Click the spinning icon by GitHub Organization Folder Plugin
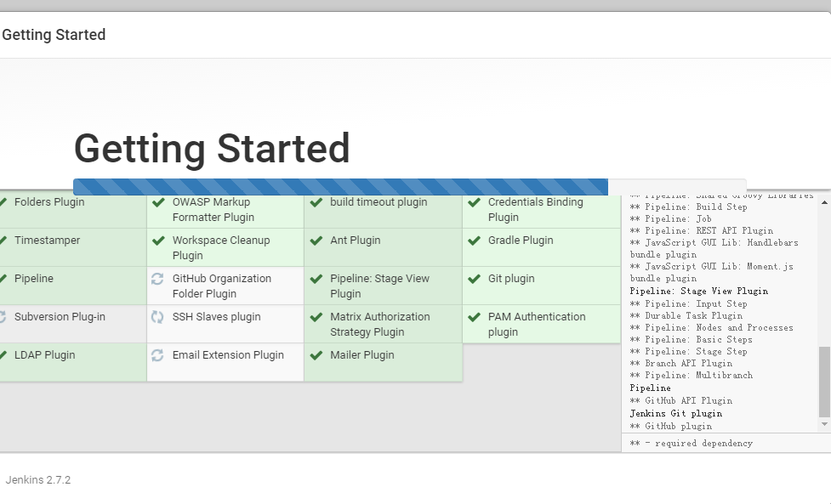Screen dimensions: 831x504 coord(157,279)
